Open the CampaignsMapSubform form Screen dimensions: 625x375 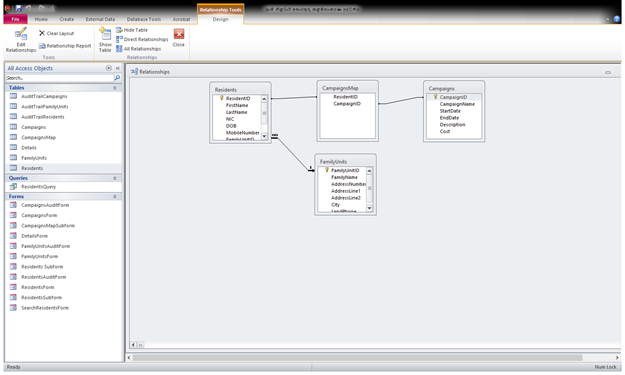tap(48, 226)
